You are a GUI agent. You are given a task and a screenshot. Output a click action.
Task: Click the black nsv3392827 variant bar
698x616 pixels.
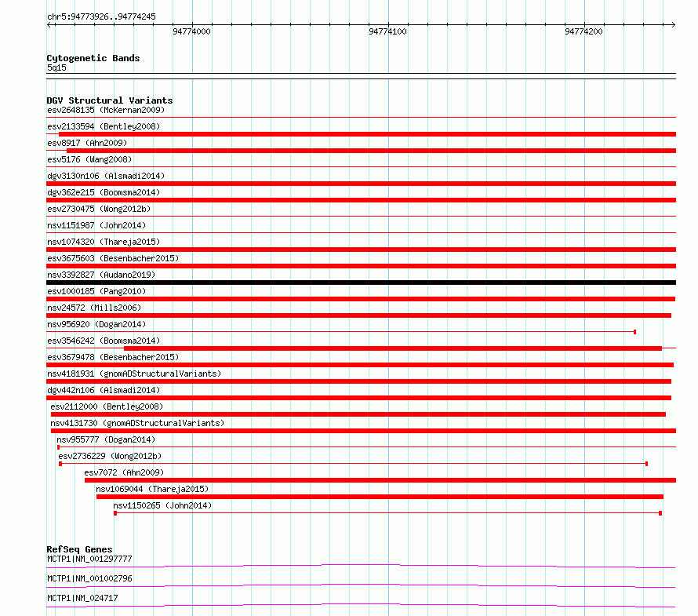click(x=361, y=282)
